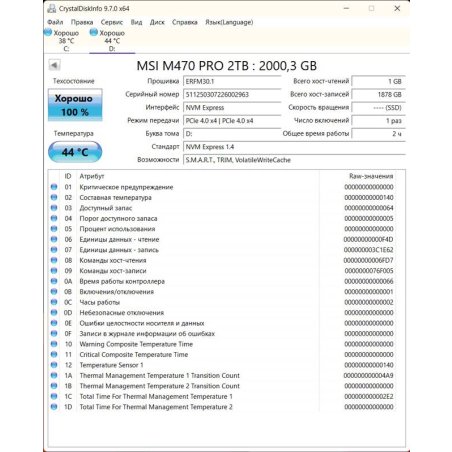The height and width of the screenshot is (452, 452).
Task: Click the 44 °C temperature button
Action: (x=75, y=152)
